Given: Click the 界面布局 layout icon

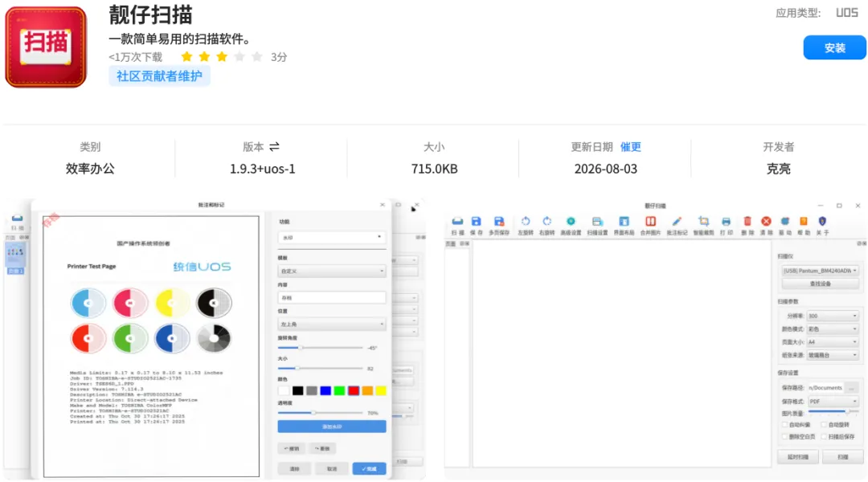Looking at the screenshot, I should [x=624, y=222].
